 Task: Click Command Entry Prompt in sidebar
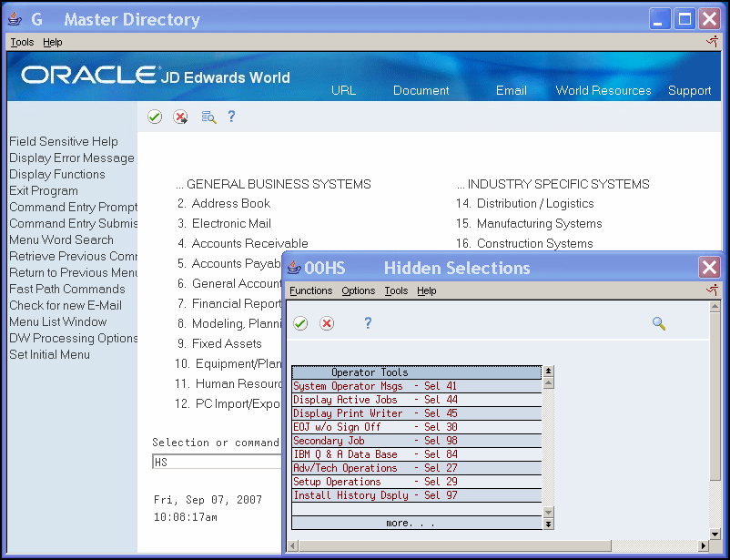click(73, 207)
